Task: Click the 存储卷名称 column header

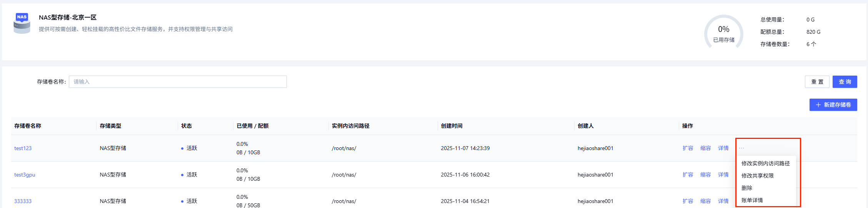Action: click(28, 126)
